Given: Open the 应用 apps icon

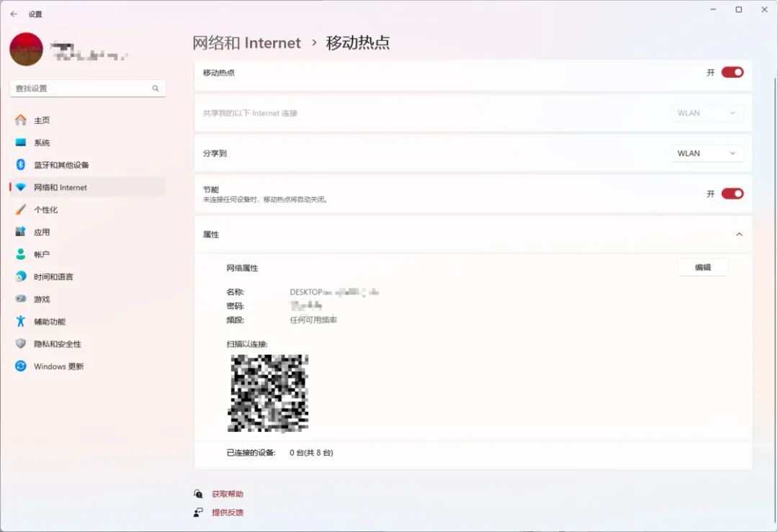Looking at the screenshot, I should point(20,232).
